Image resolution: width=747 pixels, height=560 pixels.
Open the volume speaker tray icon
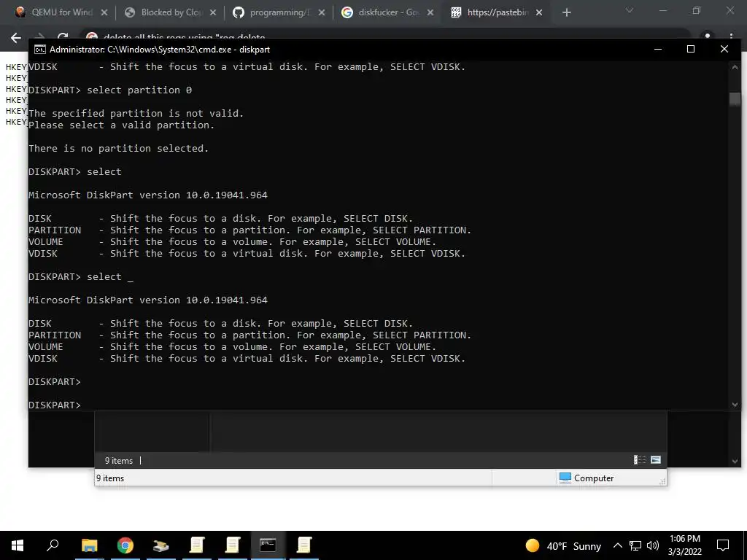click(x=653, y=545)
